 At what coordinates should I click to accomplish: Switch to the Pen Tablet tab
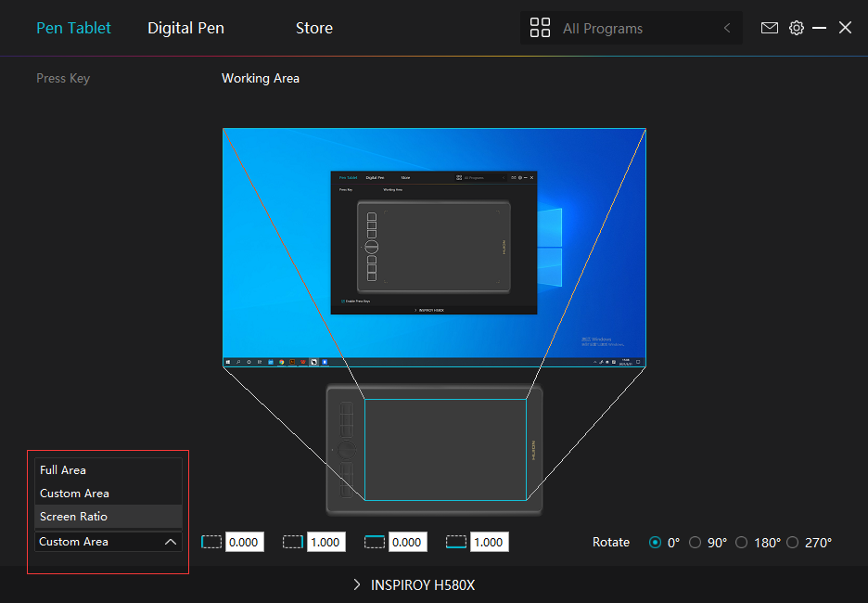(73, 28)
